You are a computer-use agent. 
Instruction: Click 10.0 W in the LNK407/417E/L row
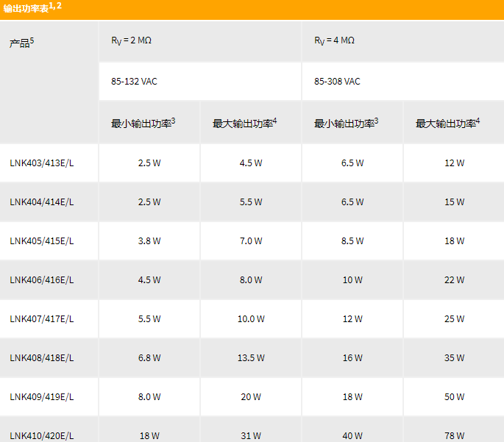(x=251, y=319)
